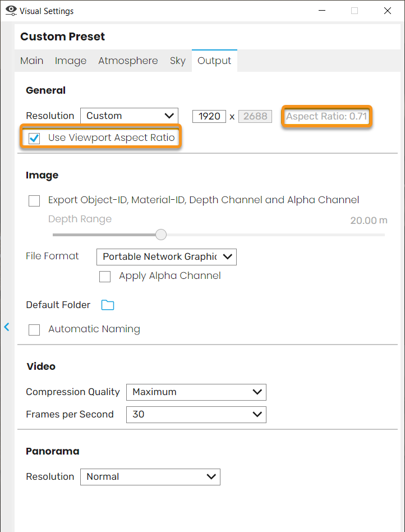Expand the File Format dropdown
Viewport: 405px width, 532px height.
tap(167, 257)
